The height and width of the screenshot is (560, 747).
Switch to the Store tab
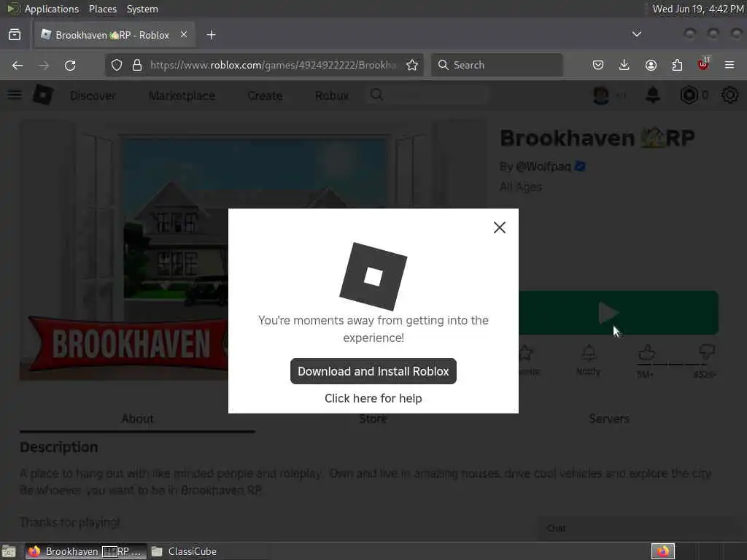(x=373, y=419)
